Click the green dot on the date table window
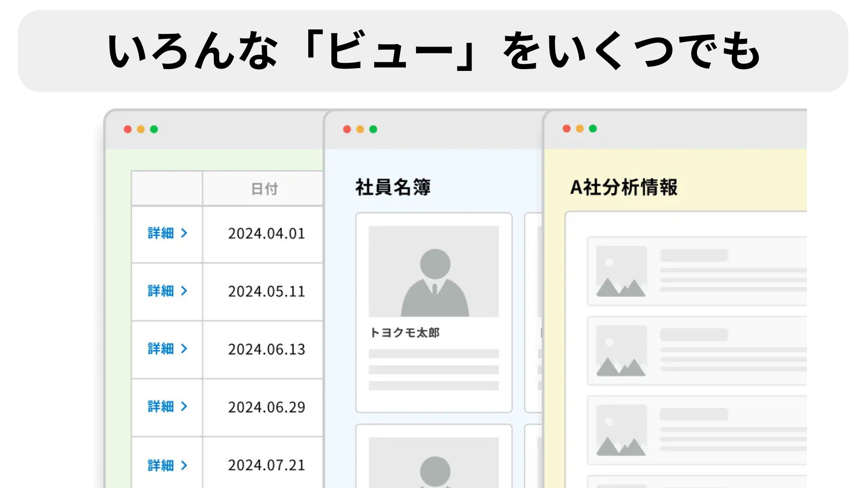868x488 pixels. click(154, 129)
